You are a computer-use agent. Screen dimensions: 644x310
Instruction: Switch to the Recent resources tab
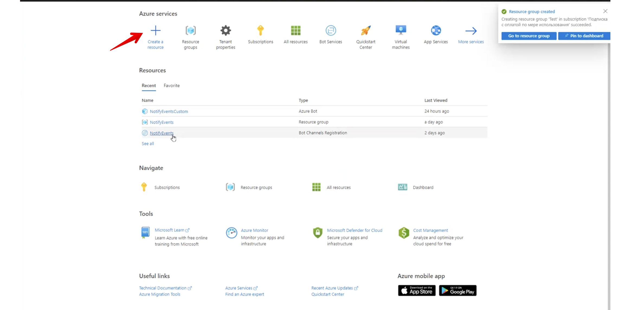point(149,86)
